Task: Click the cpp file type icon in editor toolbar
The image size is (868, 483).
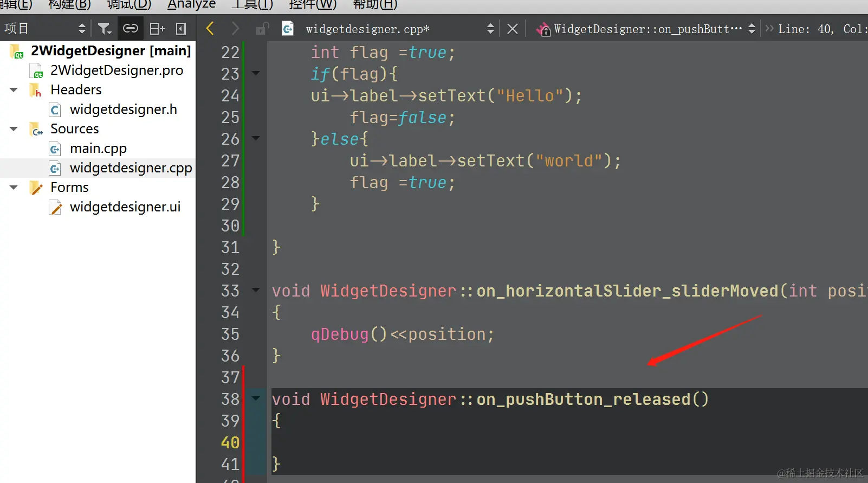Action: (x=288, y=28)
